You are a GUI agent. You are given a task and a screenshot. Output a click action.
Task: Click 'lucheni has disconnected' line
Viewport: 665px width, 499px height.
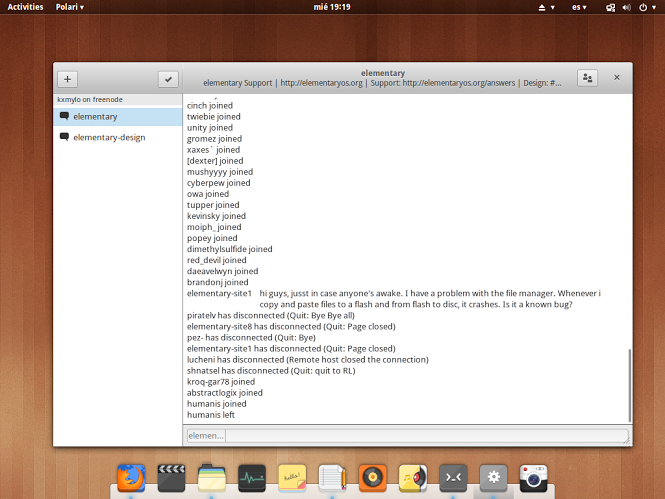click(307, 360)
